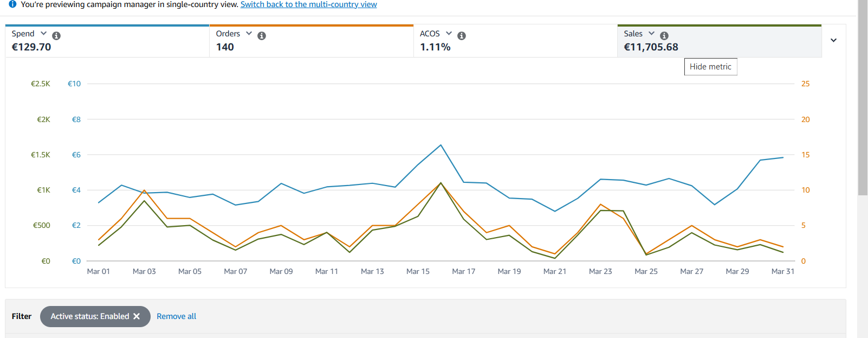Click the info icon beside Sales

[664, 36]
